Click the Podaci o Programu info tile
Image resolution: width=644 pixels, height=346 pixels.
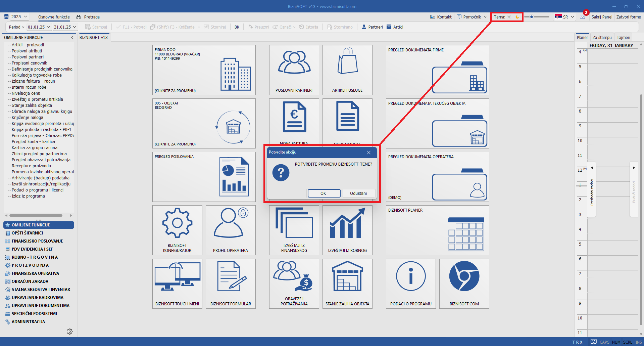click(x=411, y=284)
